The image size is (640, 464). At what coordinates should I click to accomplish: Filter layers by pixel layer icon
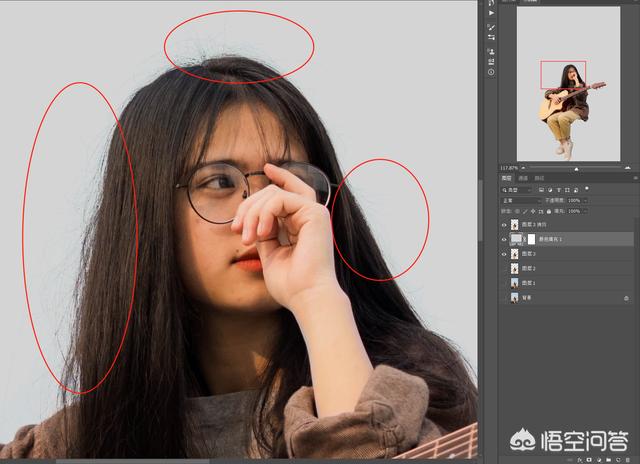[x=541, y=190]
